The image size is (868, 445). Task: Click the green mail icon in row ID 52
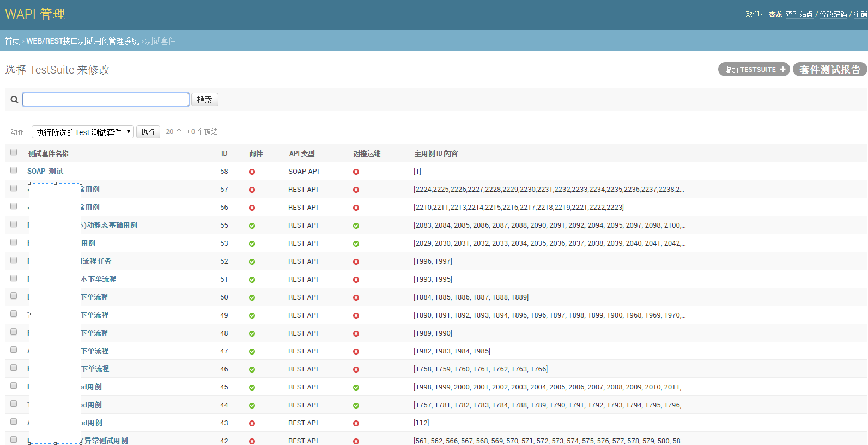[x=252, y=261]
